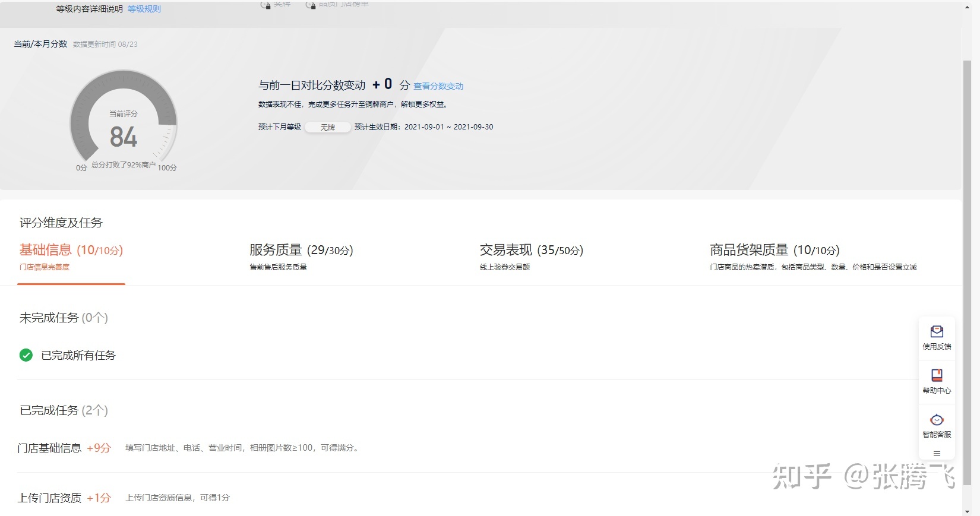Image resolution: width=980 pixels, height=516 pixels.
Task: Switch to the 交易表现 tab
Action: click(x=532, y=257)
